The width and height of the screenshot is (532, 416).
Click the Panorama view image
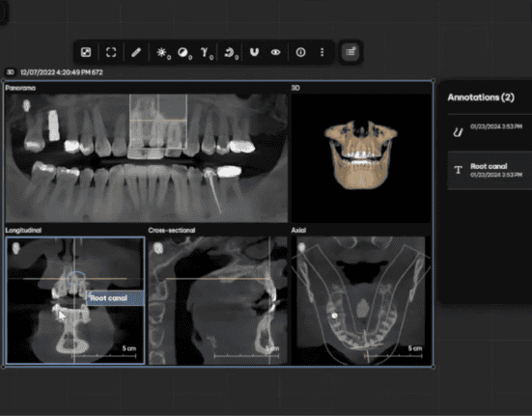pyautogui.click(x=147, y=157)
